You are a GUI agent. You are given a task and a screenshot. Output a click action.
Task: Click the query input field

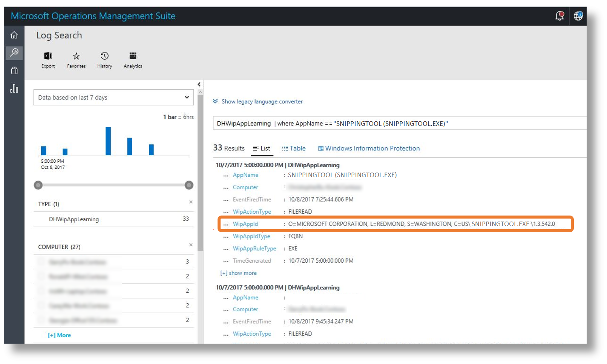coord(400,123)
